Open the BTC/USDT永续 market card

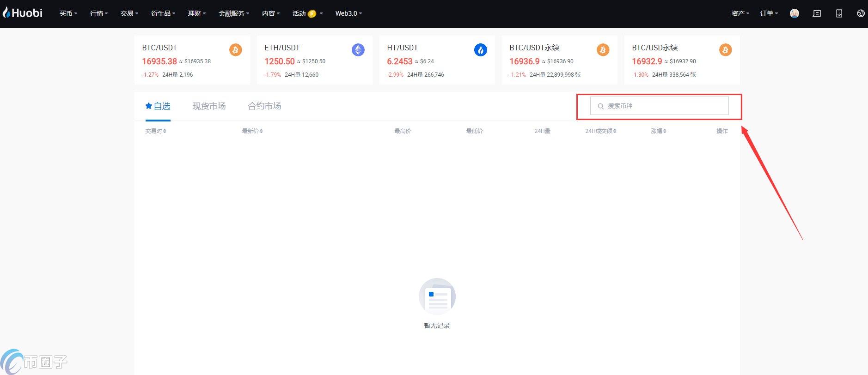(559, 60)
